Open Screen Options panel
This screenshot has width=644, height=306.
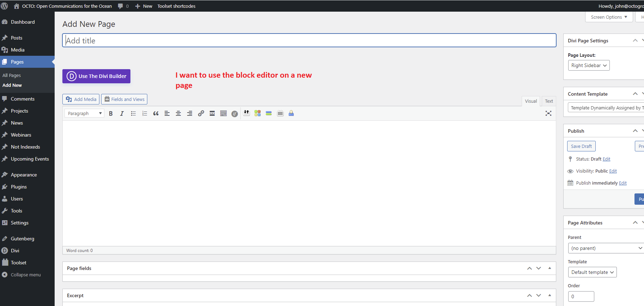[609, 17]
